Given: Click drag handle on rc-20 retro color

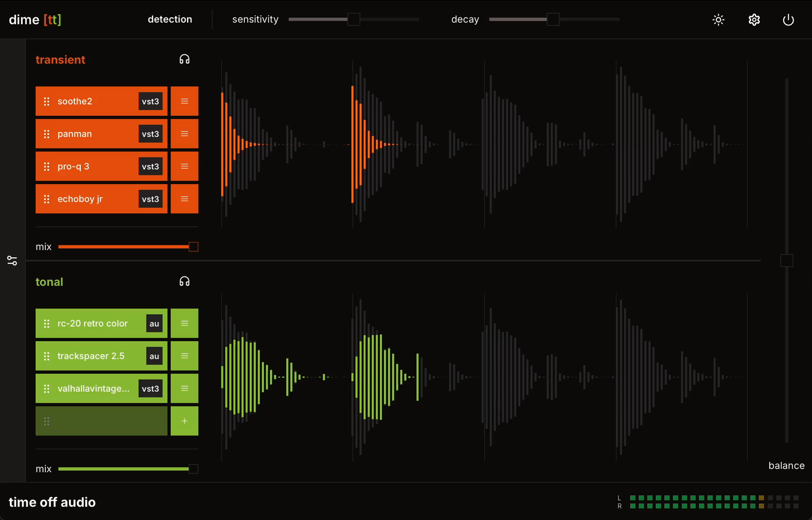Looking at the screenshot, I should pos(47,324).
